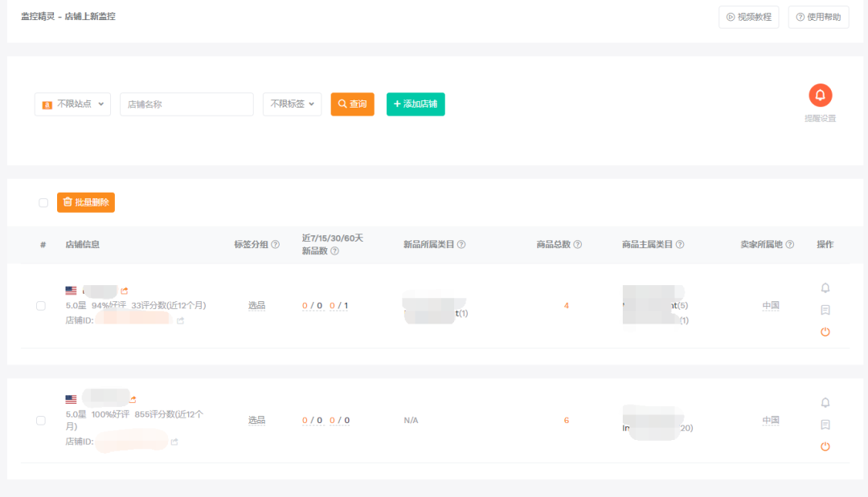
Task: Check the first store row checkbox
Action: pos(41,306)
